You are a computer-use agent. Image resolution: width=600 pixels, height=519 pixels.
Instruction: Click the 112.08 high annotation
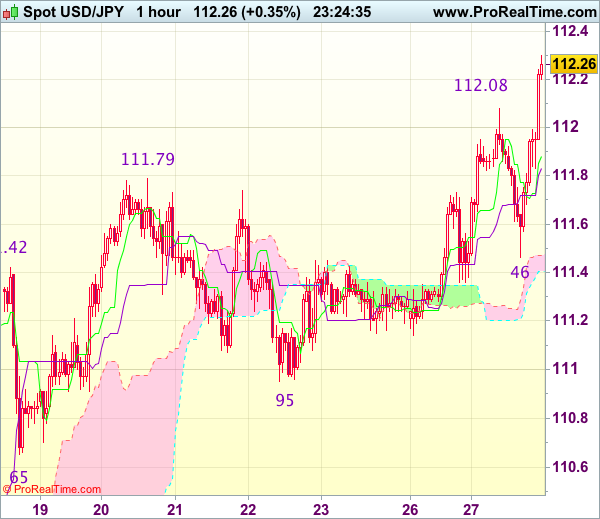(x=481, y=85)
